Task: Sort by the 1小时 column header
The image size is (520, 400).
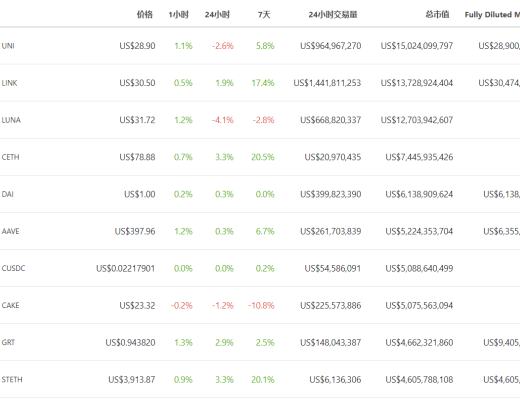Action: pyautogui.click(x=179, y=14)
